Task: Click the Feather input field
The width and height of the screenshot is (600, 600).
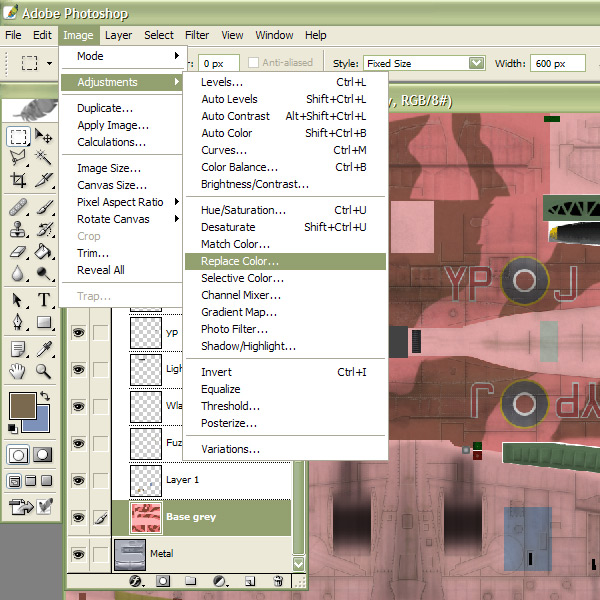Action: coord(219,63)
